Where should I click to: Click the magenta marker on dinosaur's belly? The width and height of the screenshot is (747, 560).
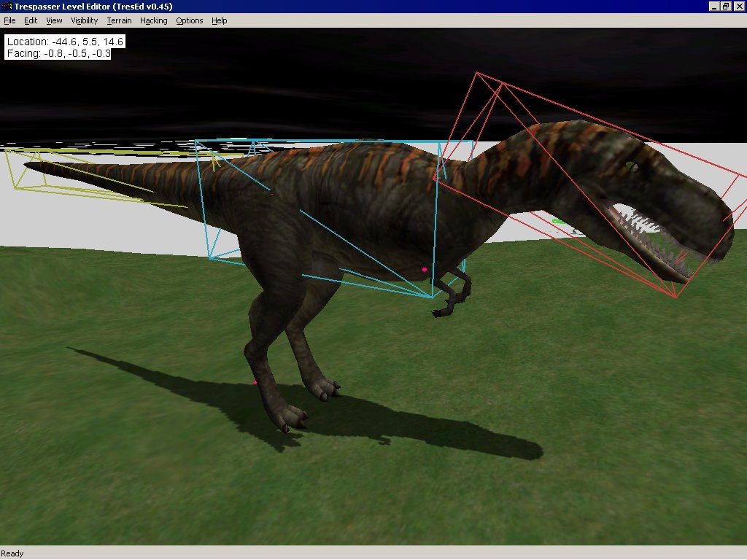(425, 270)
